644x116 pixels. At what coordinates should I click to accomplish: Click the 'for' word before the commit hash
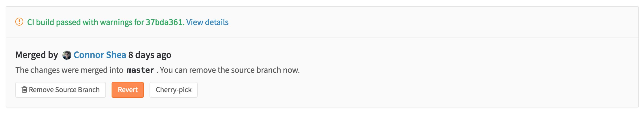click(x=139, y=22)
